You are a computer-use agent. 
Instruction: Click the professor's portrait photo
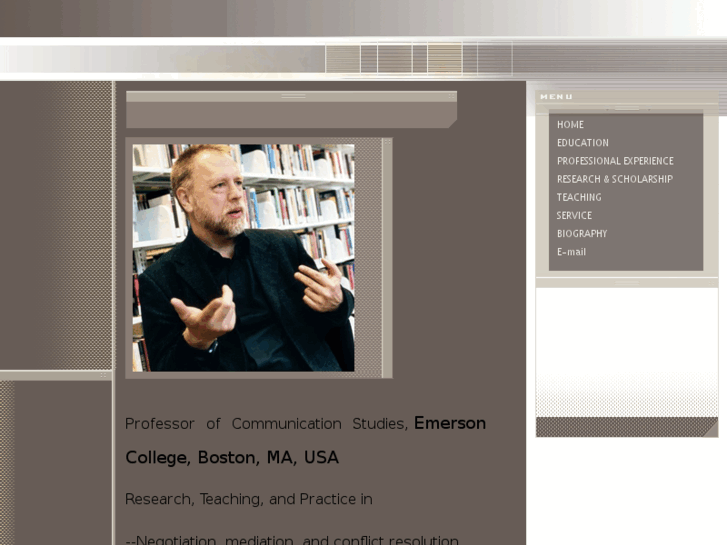(243, 257)
